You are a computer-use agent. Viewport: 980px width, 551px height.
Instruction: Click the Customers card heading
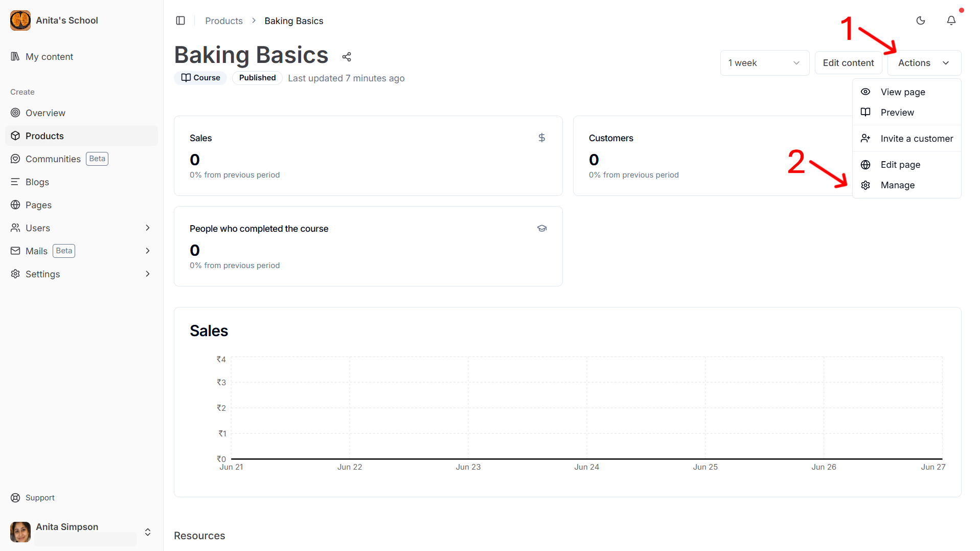point(611,138)
